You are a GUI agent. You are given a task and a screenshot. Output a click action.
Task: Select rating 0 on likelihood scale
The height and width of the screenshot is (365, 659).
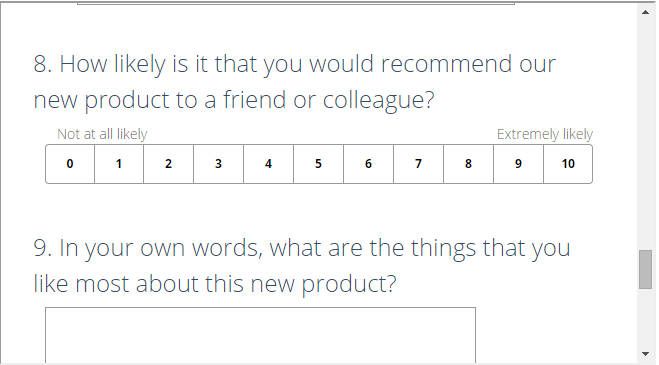70,164
